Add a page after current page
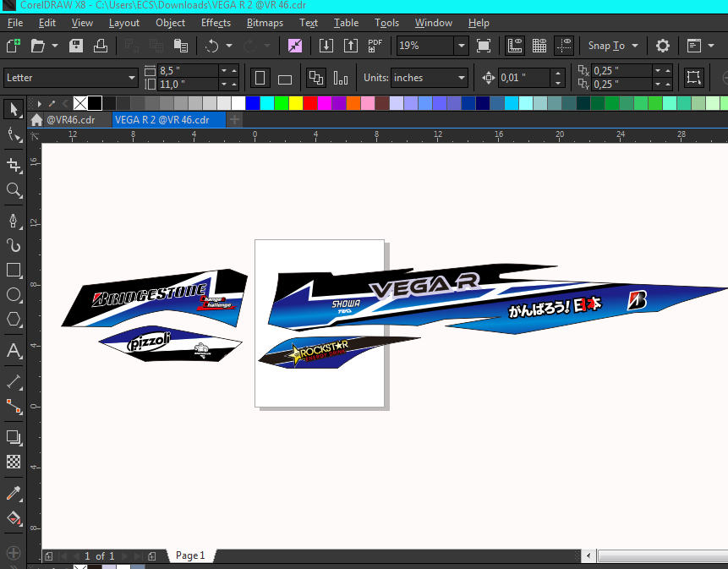This screenshot has width=728, height=569. point(152,556)
